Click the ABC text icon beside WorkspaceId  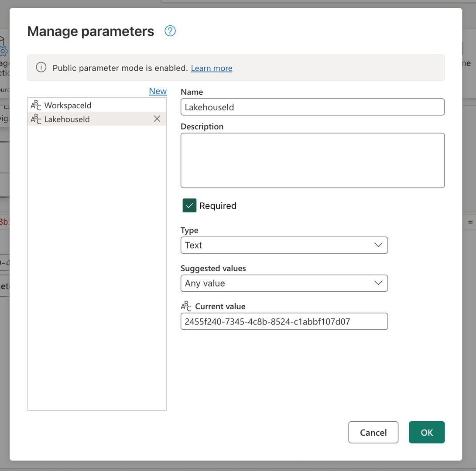[x=36, y=105]
